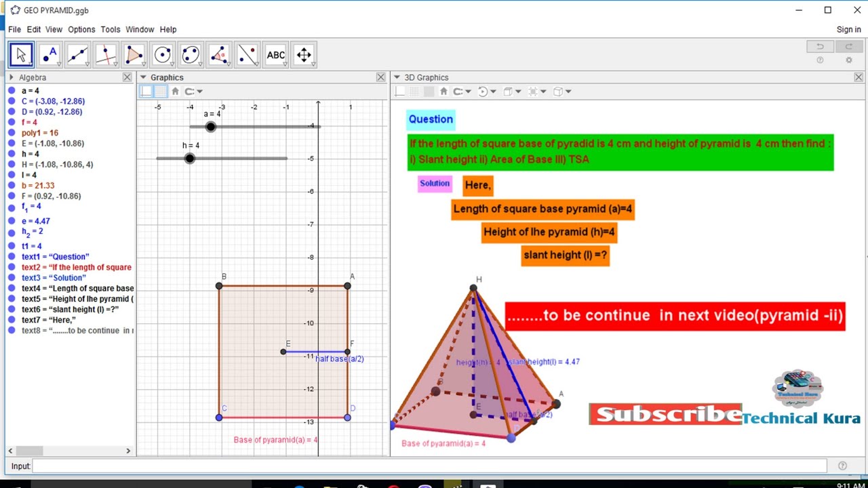The image size is (868, 488).
Task: Open input help icon beside Input bar
Action: tap(842, 466)
